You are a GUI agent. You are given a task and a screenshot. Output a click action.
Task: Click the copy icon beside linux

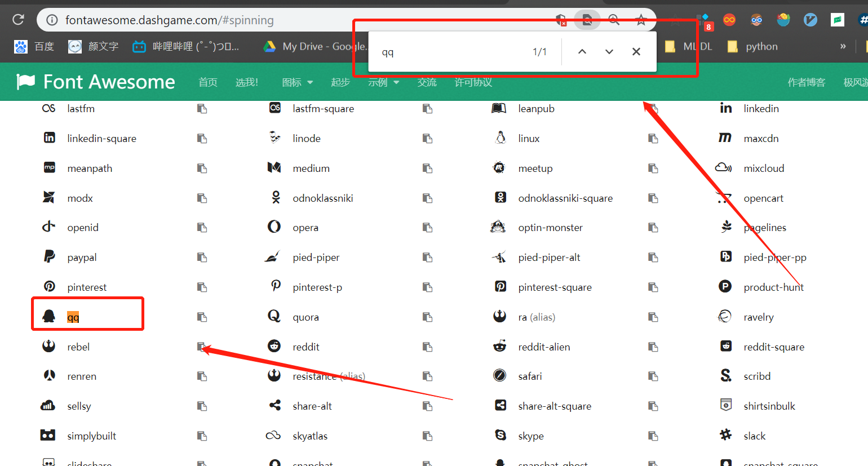click(653, 139)
